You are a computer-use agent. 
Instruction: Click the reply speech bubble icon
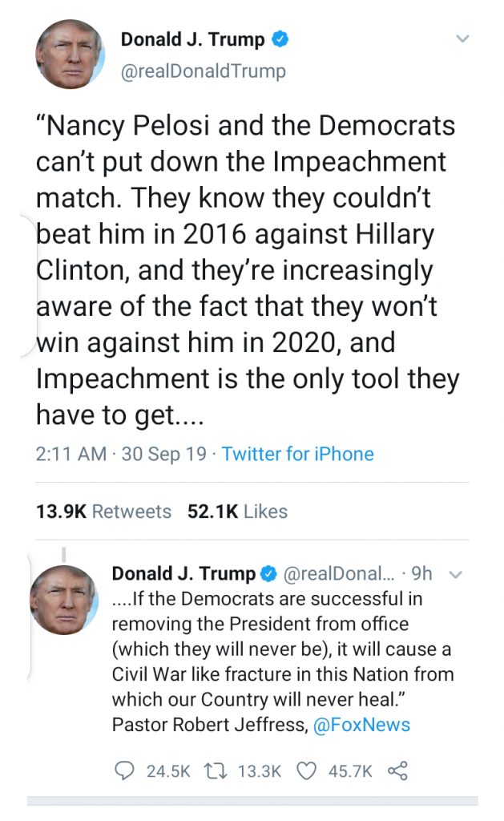[124, 770]
